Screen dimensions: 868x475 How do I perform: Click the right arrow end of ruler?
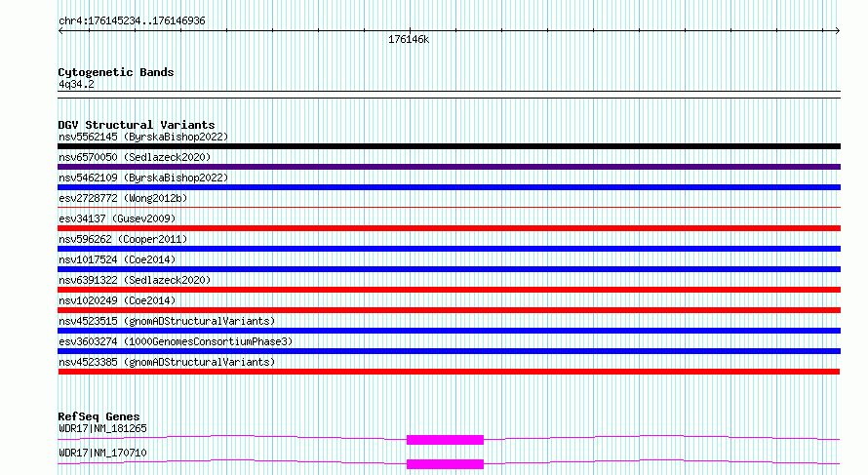tap(838, 31)
